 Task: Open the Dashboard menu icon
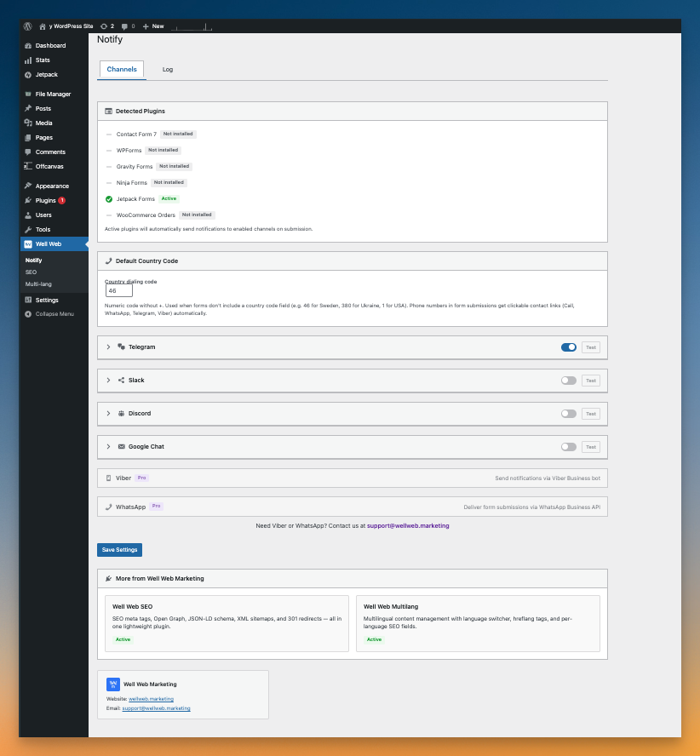click(x=28, y=45)
